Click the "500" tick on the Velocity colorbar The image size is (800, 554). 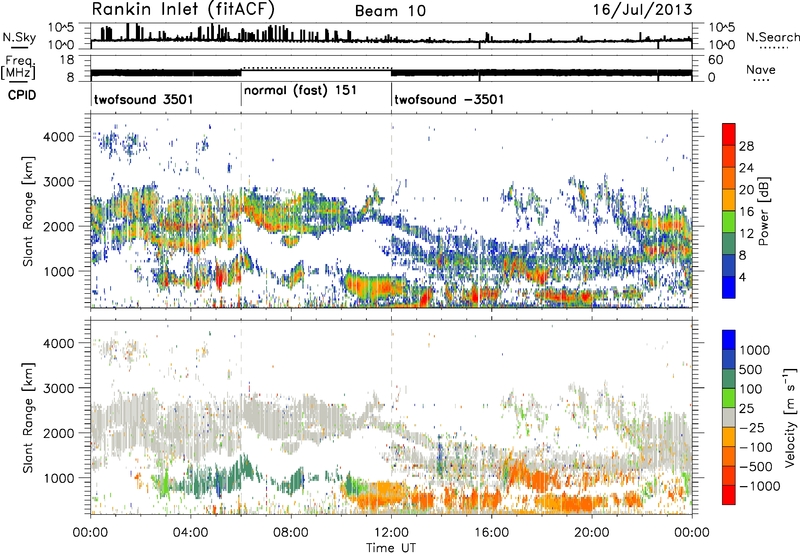point(751,369)
